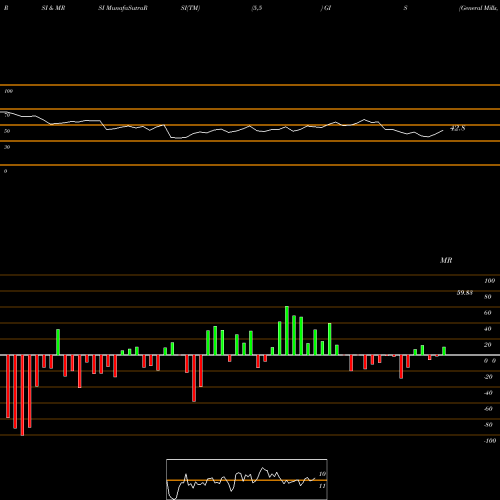
Task: Click the '(5,5' parameter text in header
Action: pos(257,8)
